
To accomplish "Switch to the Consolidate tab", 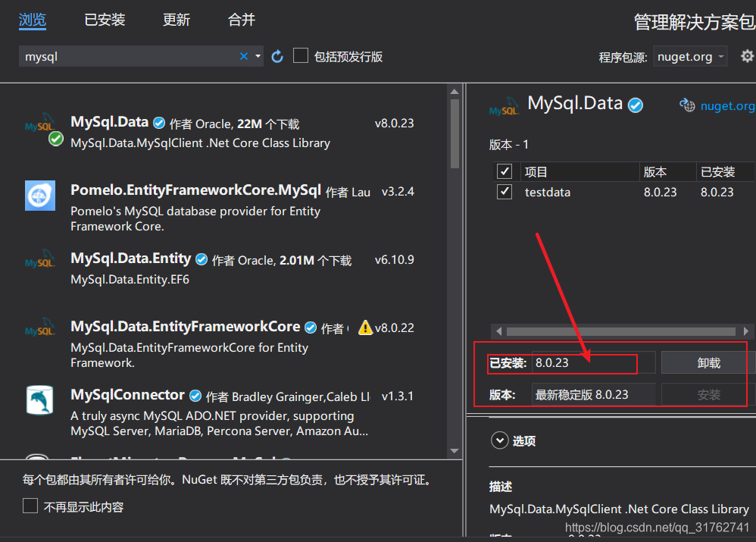I will [x=242, y=20].
